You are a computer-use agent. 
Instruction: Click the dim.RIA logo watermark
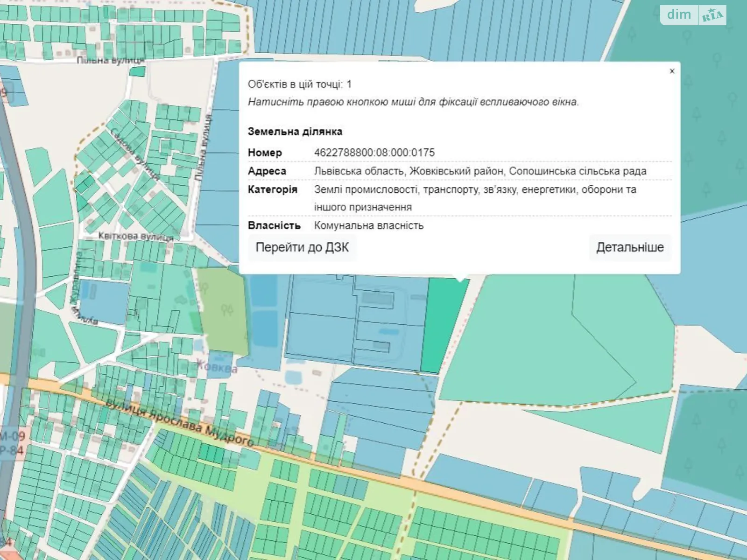[693, 15]
